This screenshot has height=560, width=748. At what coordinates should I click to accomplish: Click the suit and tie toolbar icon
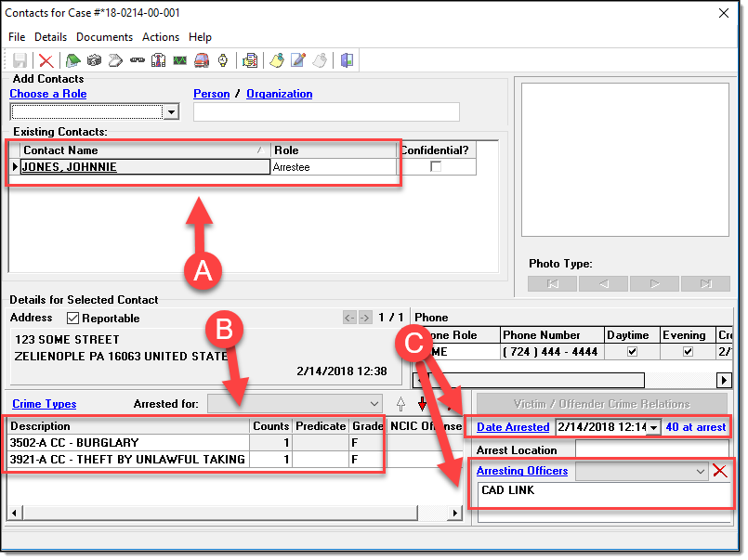(x=158, y=60)
